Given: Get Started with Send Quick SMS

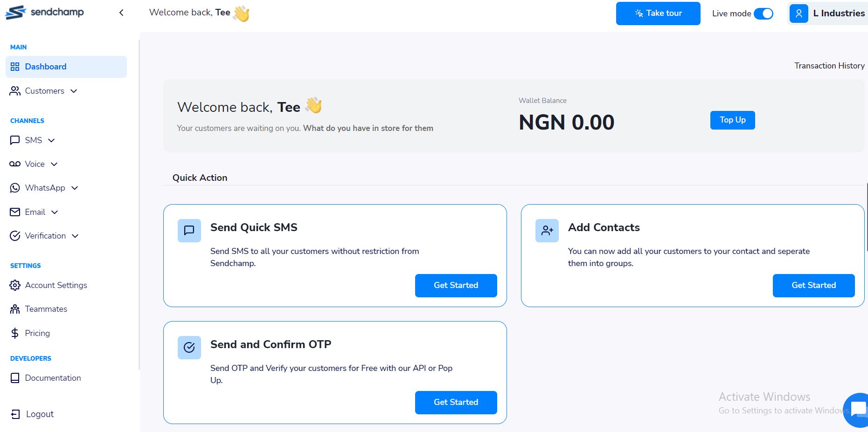Looking at the screenshot, I should [x=456, y=285].
